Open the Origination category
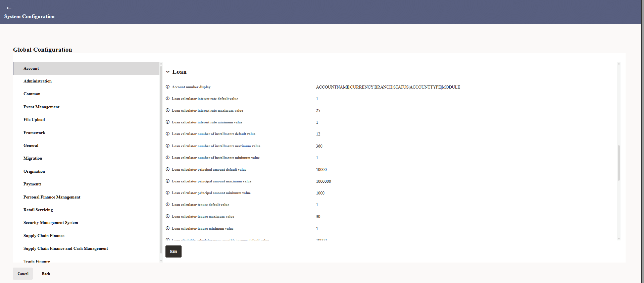 tap(86, 171)
